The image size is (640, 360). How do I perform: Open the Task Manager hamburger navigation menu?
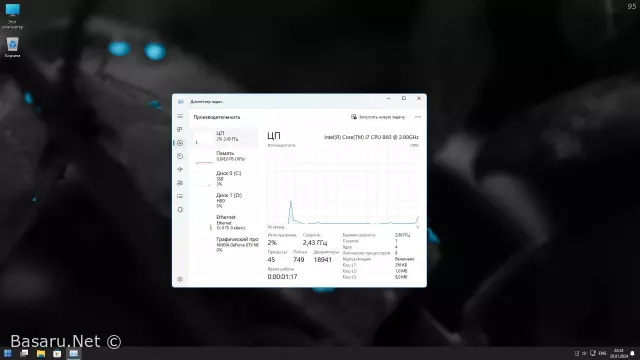point(180,116)
